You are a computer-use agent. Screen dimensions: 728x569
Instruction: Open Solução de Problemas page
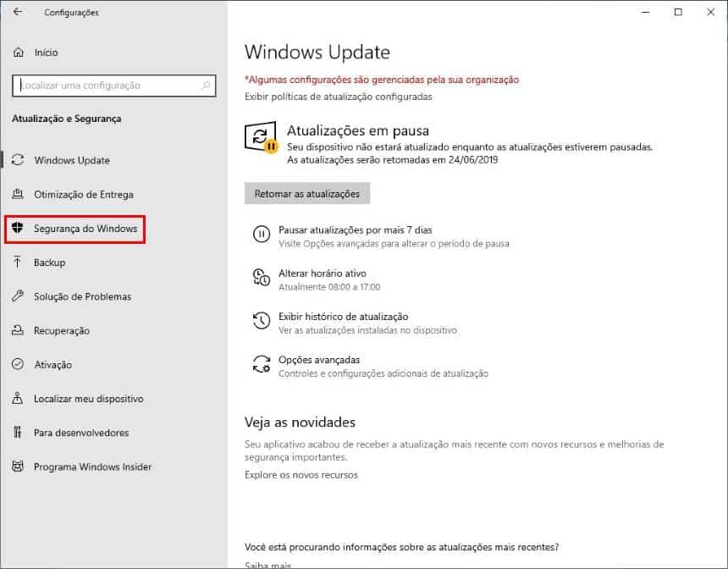(x=83, y=297)
